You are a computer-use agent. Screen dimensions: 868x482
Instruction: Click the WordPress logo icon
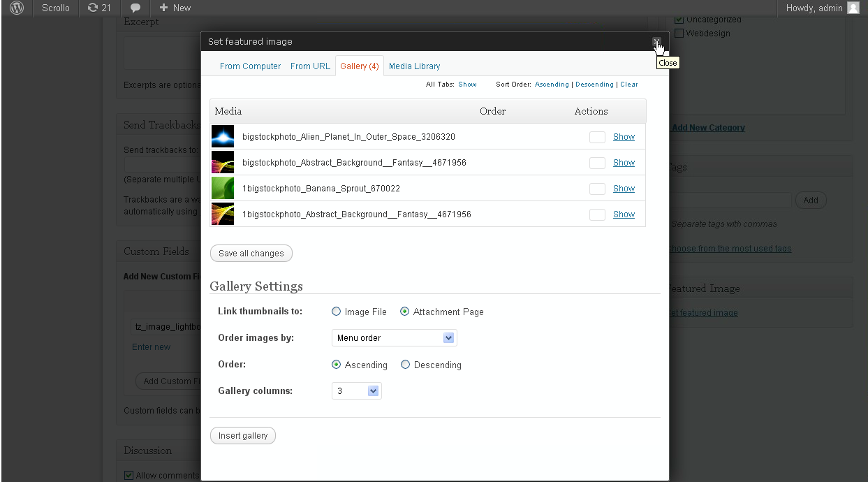click(17, 8)
